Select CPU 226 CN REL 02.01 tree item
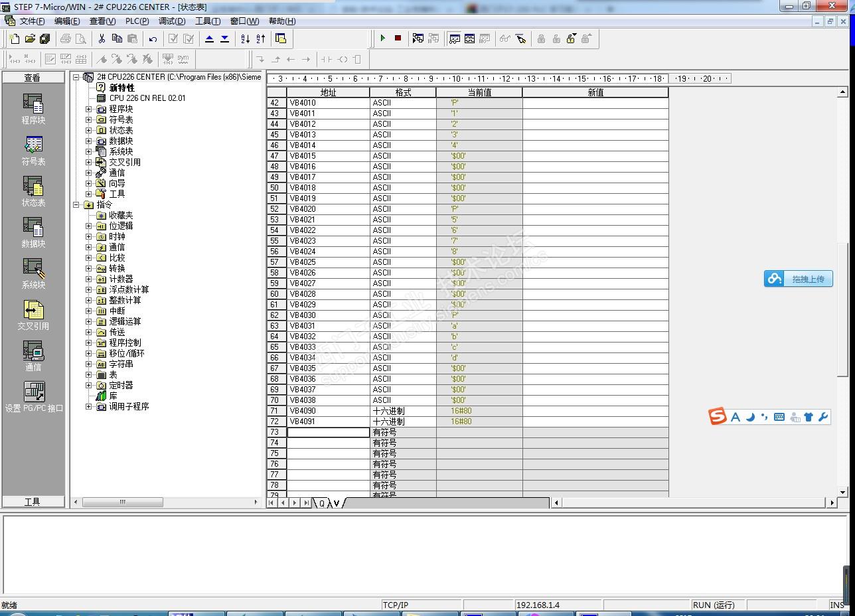The image size is (855, 616). click(147, 98)
